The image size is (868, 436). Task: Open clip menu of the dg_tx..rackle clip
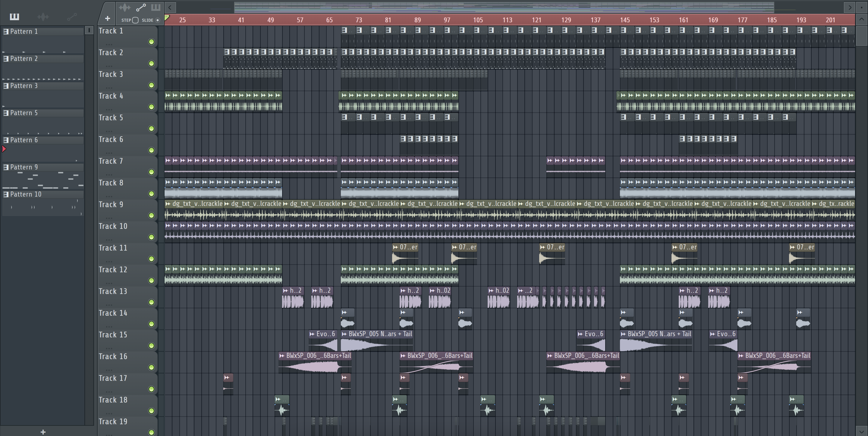pyautogui.click(x=815, y=204)
